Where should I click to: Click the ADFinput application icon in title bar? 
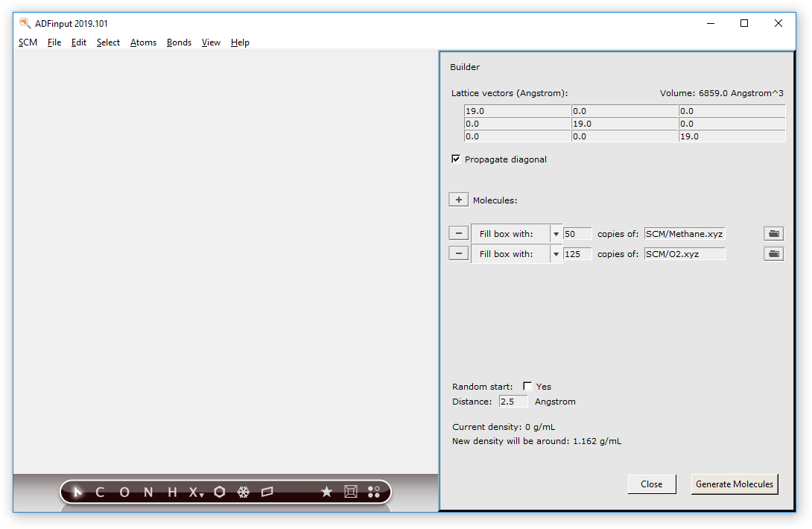pyautogui.click(x=25, y=23)
